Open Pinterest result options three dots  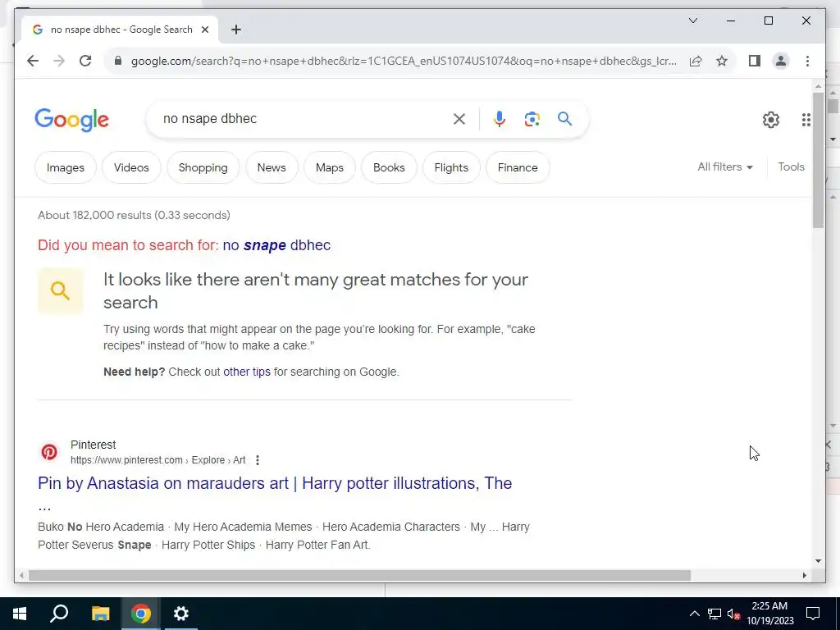pyautogui.click(x=258, y=460)
